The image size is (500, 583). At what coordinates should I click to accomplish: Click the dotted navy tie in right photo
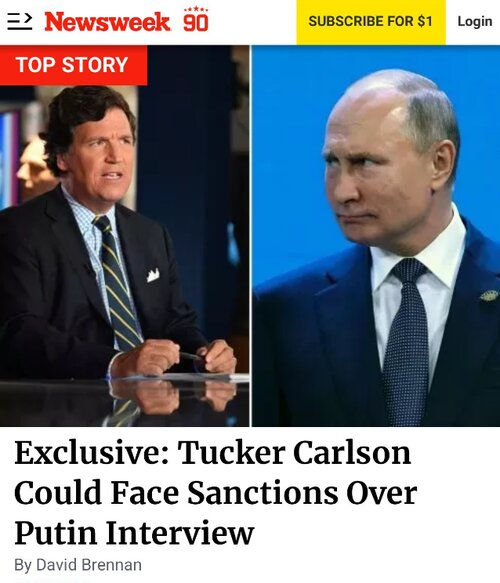pyautogui.click(x=406, y=342)
